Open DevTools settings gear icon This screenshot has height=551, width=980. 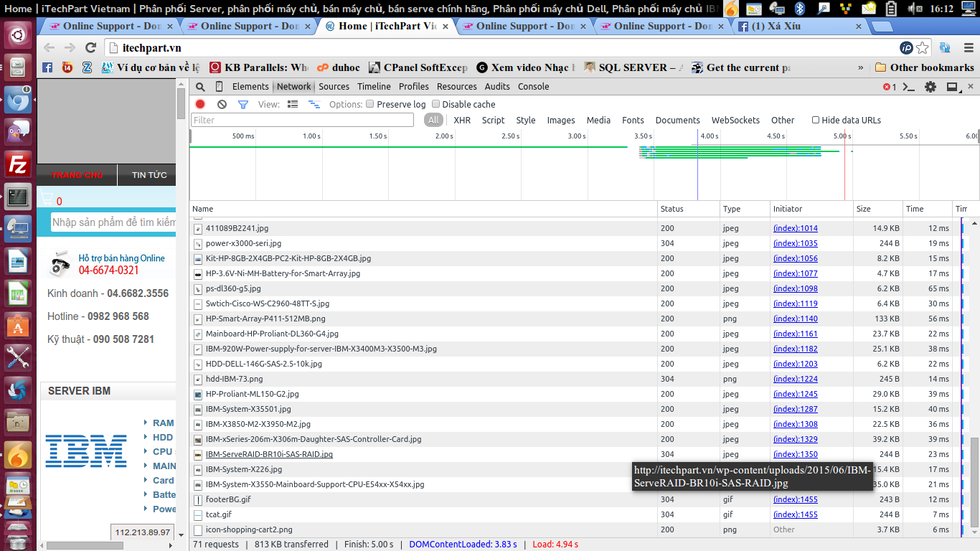click(x=930, y=87)
